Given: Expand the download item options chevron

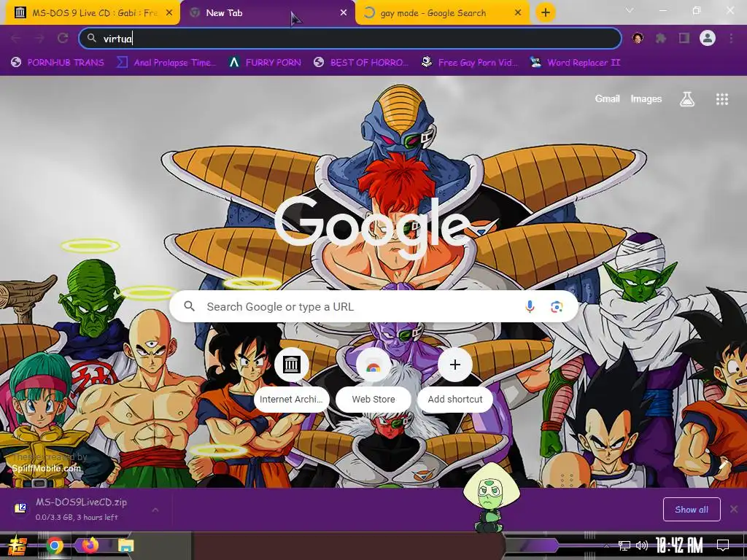Looking at the screenshot, I should pyautogui.click(x=155, y=510).
